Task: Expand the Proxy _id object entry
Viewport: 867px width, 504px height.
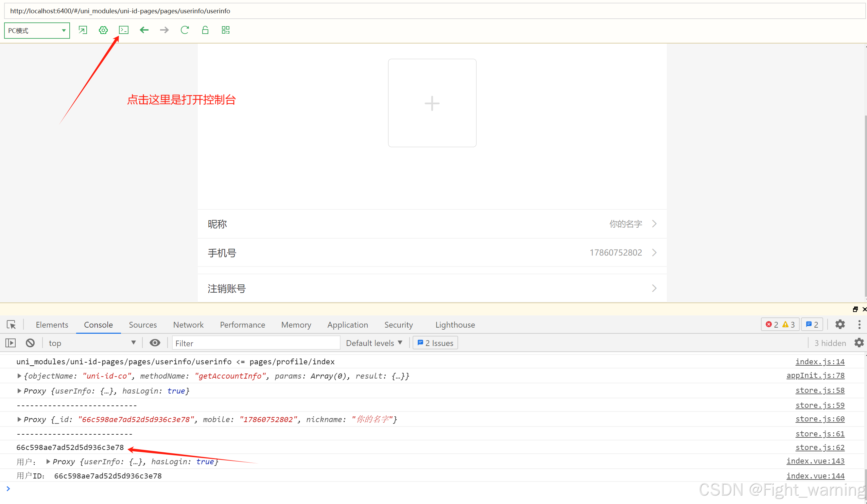Action: 19,419
